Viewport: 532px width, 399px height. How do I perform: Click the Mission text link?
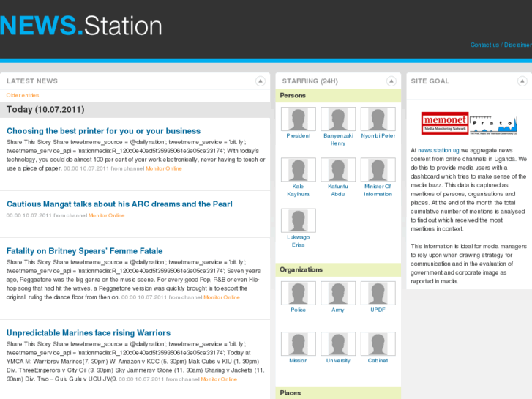(299, 361)
